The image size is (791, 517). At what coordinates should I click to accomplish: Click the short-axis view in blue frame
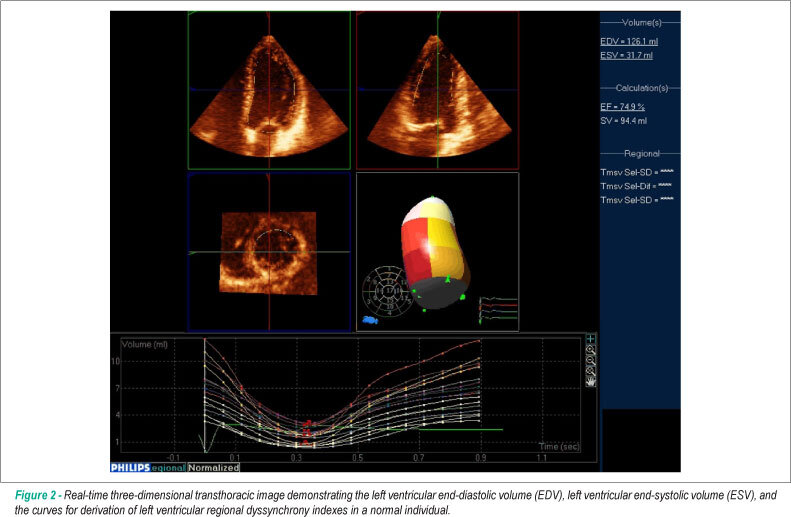click(269, 252)
